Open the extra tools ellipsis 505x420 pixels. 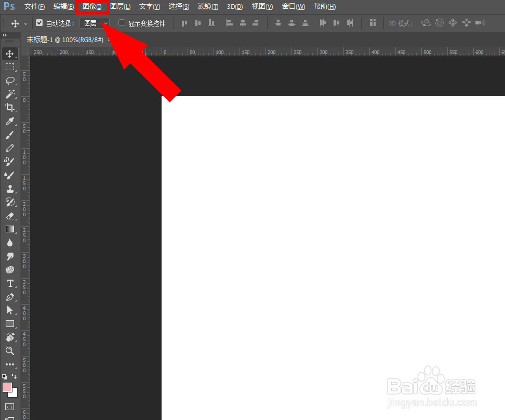tap(10, 364)
